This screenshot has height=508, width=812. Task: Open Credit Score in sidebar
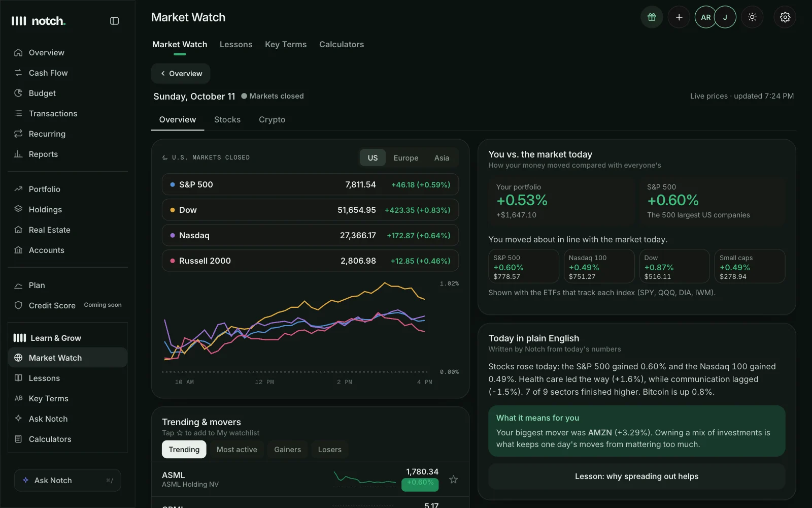[67, 305]
